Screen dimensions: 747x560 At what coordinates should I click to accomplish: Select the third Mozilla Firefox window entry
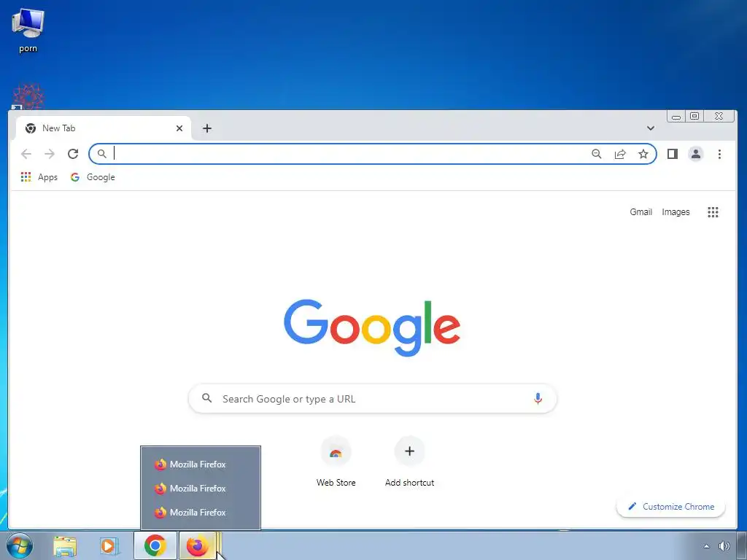point(201,513)
